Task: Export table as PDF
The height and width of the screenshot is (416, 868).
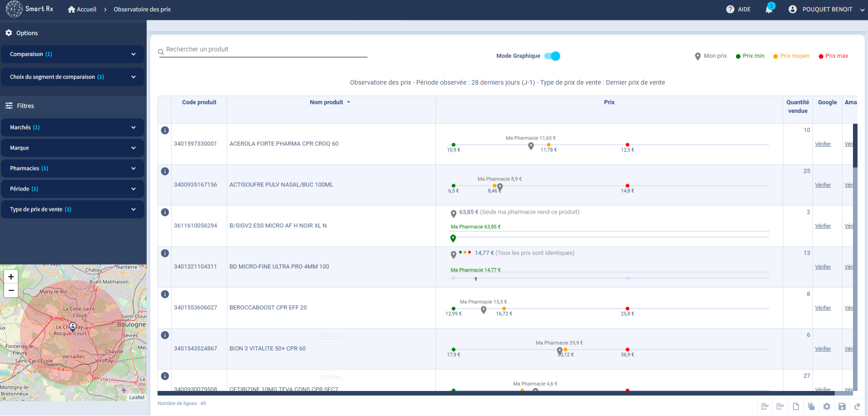Action: (765, 406)
